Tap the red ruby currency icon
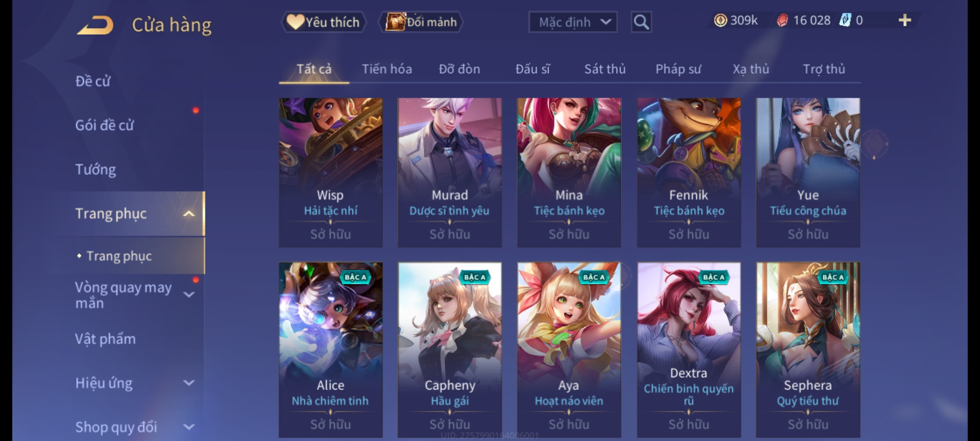Image resolution: width=980 pixels, height=441 pixels. (782, 20)
